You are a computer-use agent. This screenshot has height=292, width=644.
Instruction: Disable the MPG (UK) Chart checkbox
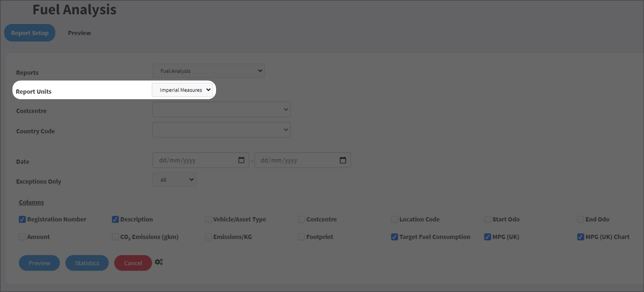click(x=580, y=237)
